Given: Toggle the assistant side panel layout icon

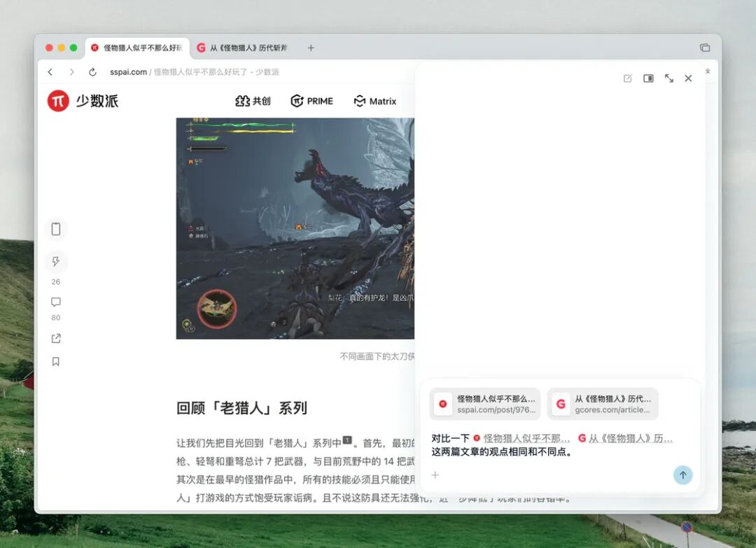Looking at the screenshot, I should point(648,78).
